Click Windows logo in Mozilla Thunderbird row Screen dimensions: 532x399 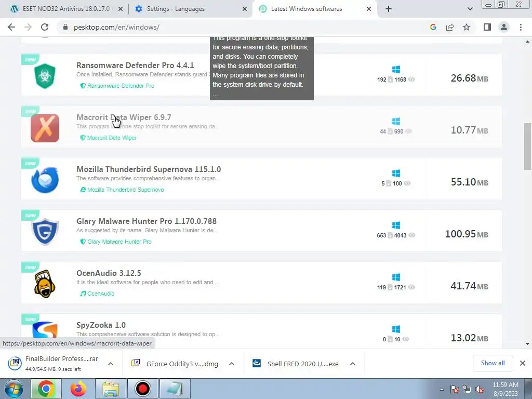(x=396, y=174)
